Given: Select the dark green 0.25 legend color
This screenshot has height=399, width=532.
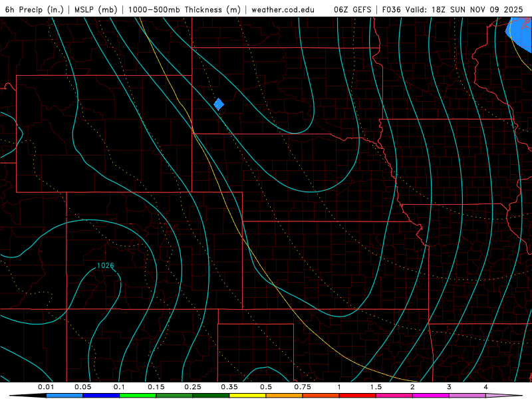Looking at the screenshot, I should (211, 396).
